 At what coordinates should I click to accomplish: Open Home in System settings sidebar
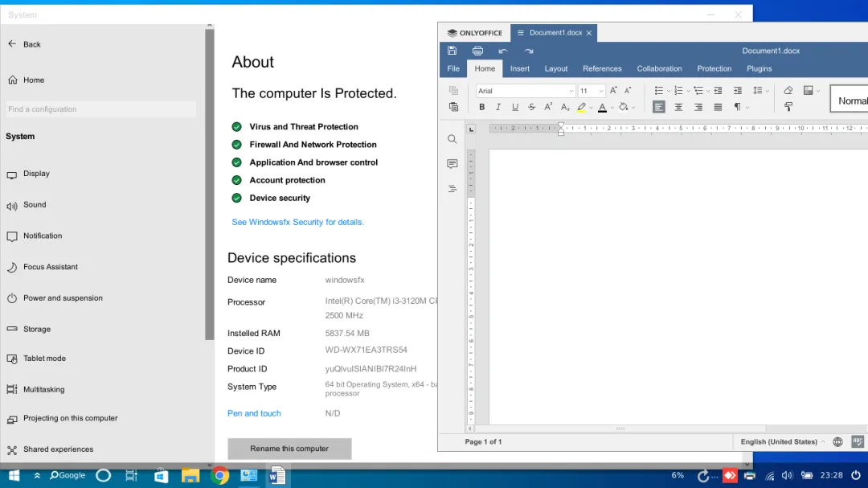(26, 80)
